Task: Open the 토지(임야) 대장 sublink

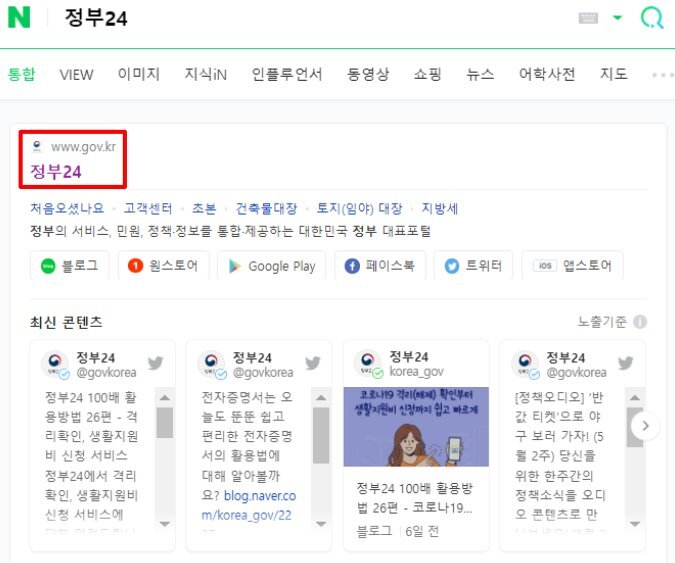Action: (359, 208)
